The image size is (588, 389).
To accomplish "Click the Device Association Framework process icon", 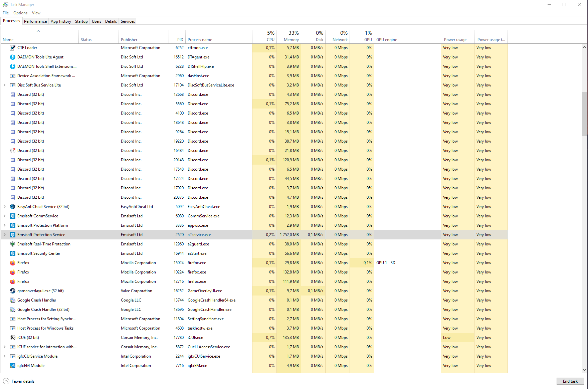I will (x=13, y=76).
